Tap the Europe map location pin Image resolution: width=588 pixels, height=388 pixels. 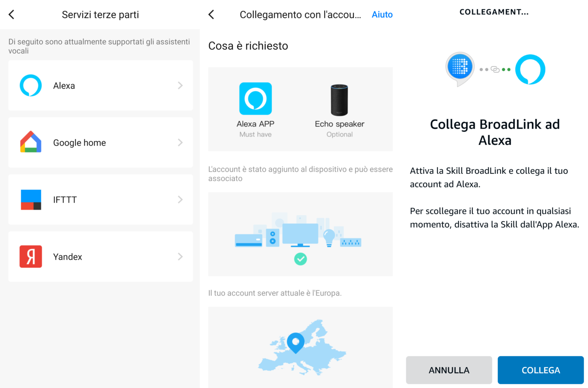(296, 342)
